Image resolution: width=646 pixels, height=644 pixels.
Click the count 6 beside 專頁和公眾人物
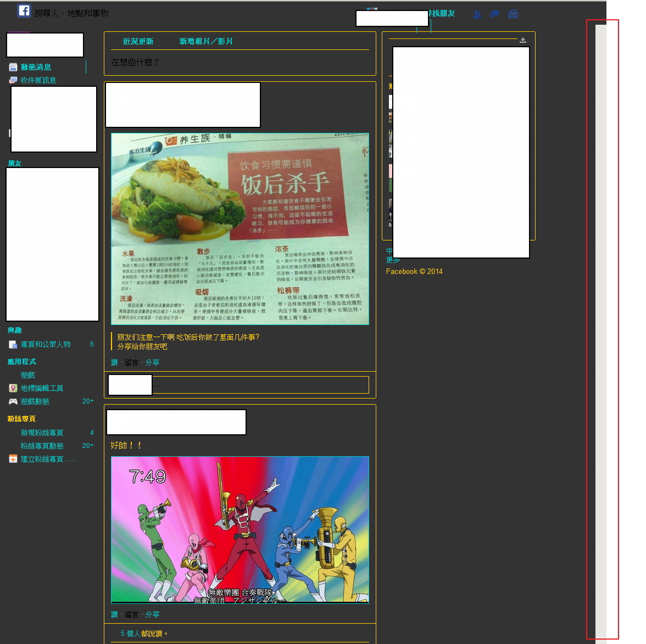pos(92,344)
